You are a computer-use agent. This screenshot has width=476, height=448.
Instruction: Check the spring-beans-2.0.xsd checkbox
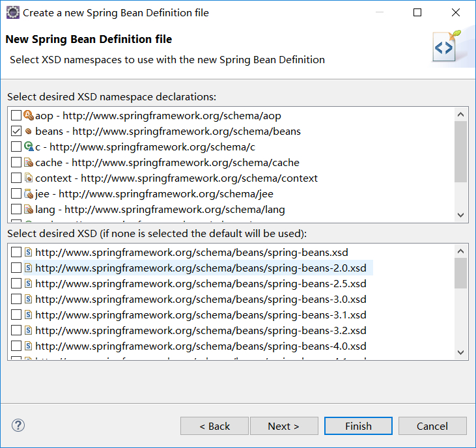[x=16, y=268]
